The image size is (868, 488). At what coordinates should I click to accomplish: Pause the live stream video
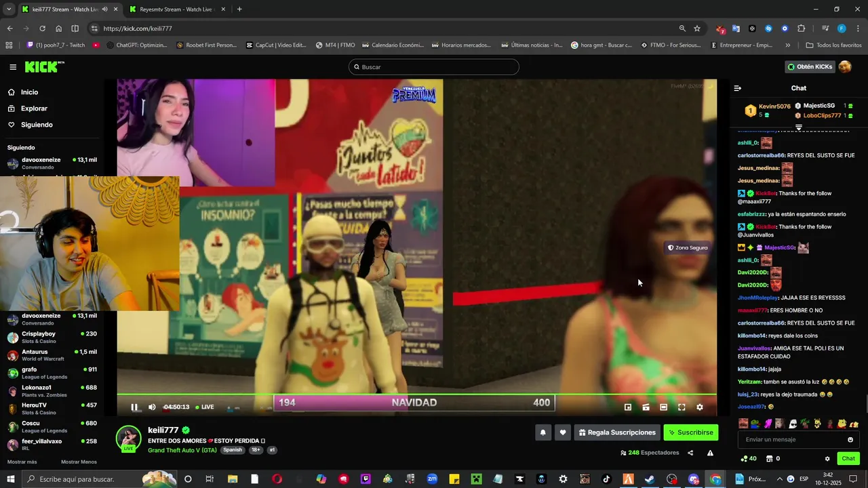click(134, 407)
